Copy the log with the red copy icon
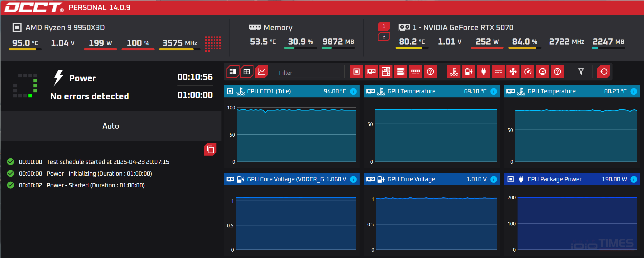 (x=210, y=150)
